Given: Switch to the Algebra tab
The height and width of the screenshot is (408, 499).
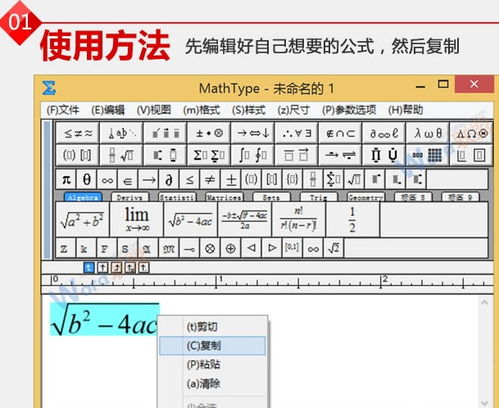Looking at the screenshot, I should [x=83, y=197].
